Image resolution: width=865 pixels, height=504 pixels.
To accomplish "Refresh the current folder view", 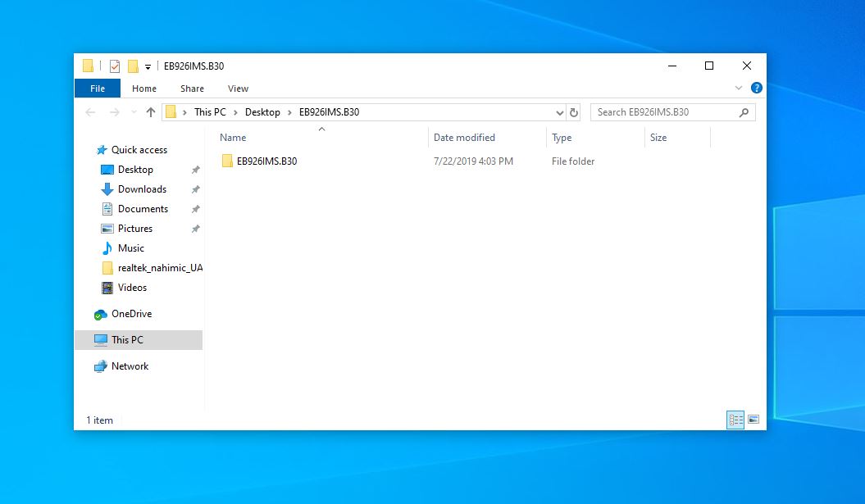I will pos(574,112).
